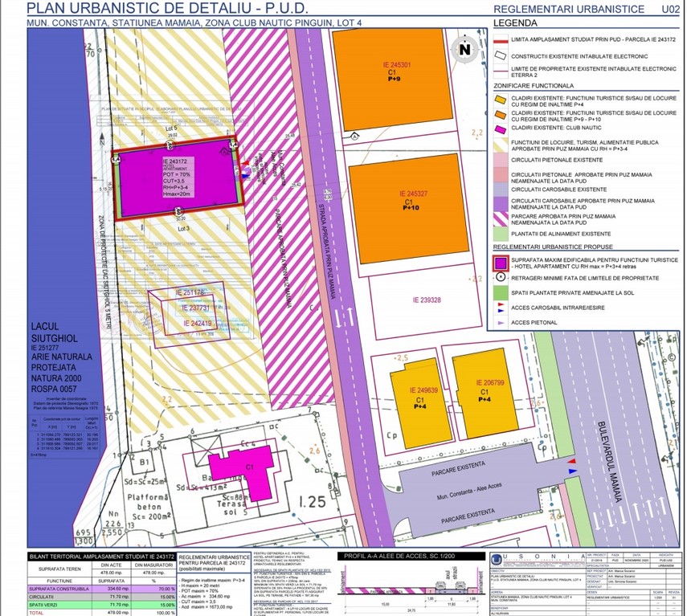Click the yellow P+4 buildings legend swatch
The image size is (687, 616).
pos(501,100)
